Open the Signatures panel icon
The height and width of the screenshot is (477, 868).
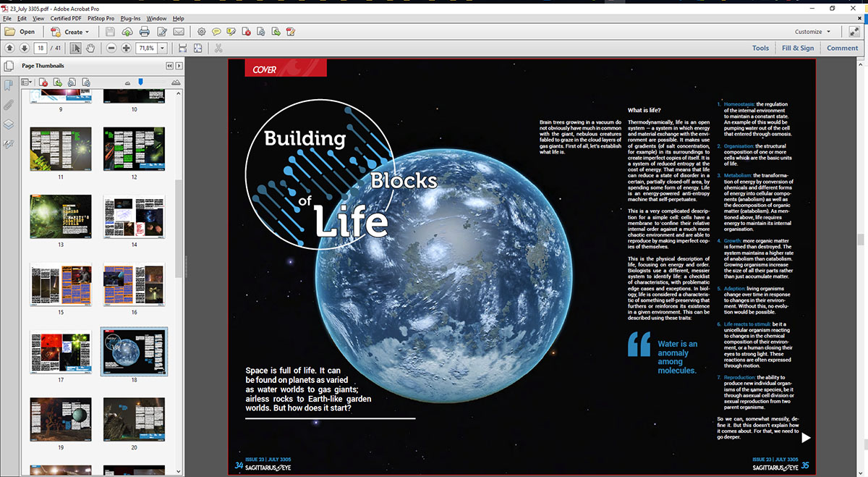click(x=8, y=144)
